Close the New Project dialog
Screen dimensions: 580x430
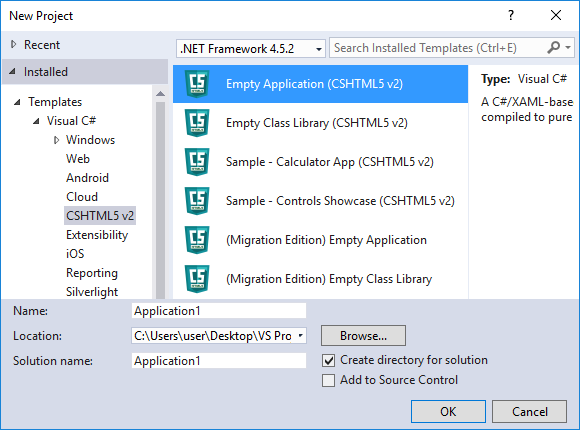point(556,15)
